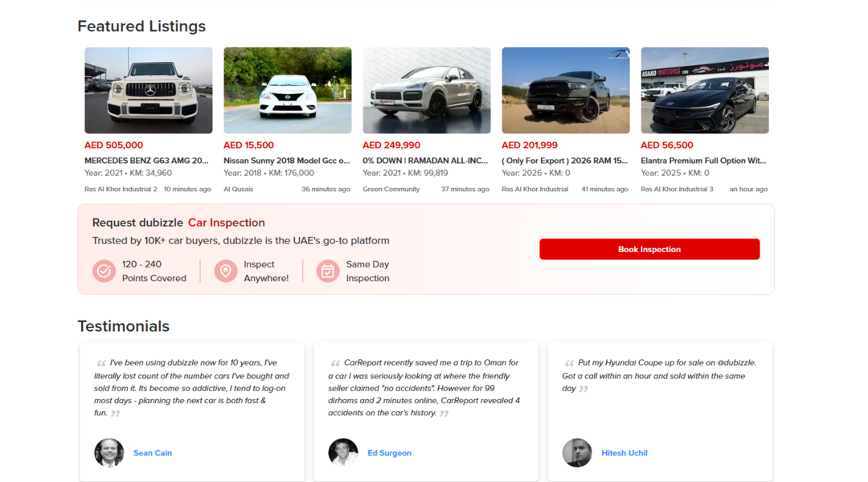
Task: Open the MERCEDES BENZ G63 AMG title link
Action: pyautogui.click(x=146, y=161)
